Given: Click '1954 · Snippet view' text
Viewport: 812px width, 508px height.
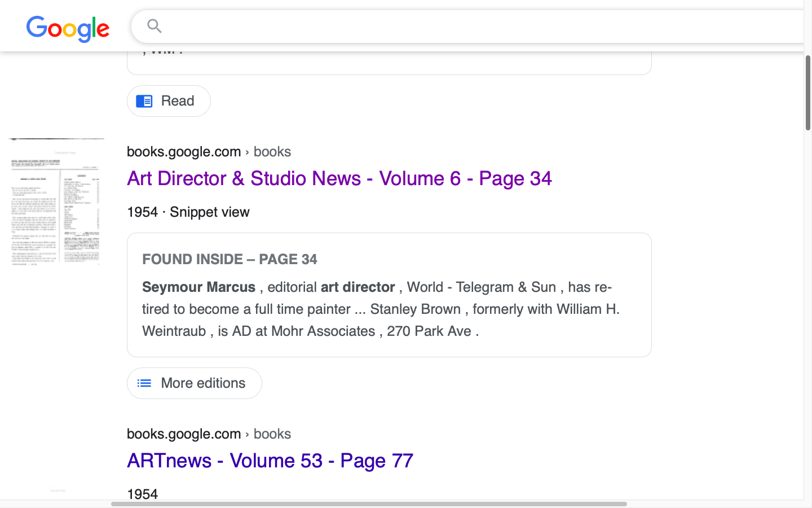Looking at the screenshot, I should pyautogui.click(x=188, y=212).
